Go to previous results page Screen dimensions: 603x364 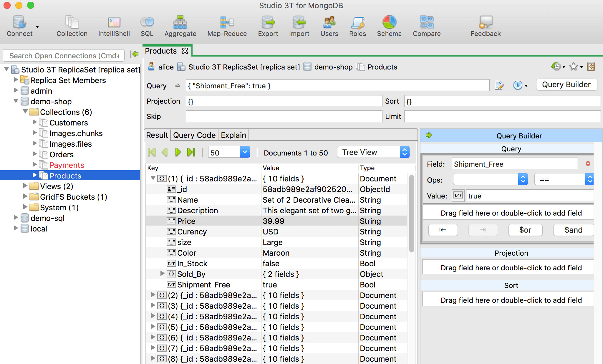click(165, 152)
